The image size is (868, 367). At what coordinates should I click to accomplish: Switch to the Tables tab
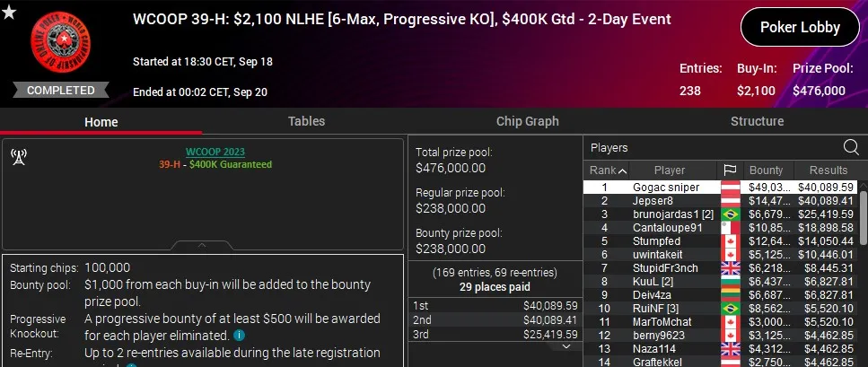point(306,121)
